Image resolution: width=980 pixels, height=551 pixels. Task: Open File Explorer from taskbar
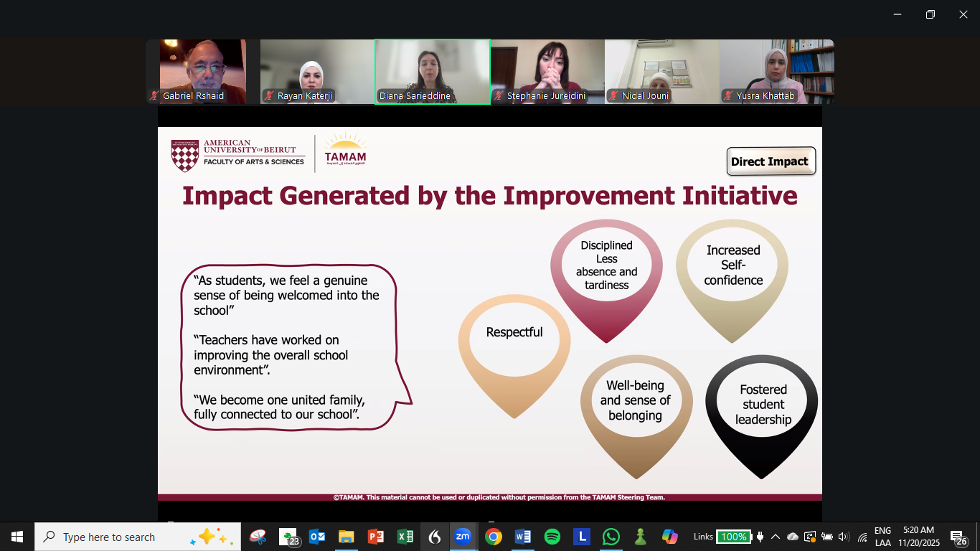point(346,537)
